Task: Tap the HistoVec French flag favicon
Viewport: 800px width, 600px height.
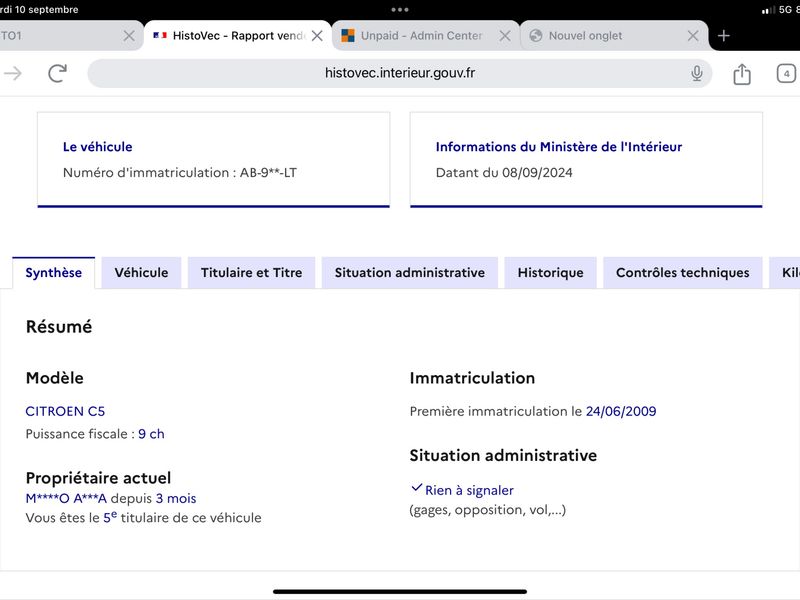Action: [160, 35]
